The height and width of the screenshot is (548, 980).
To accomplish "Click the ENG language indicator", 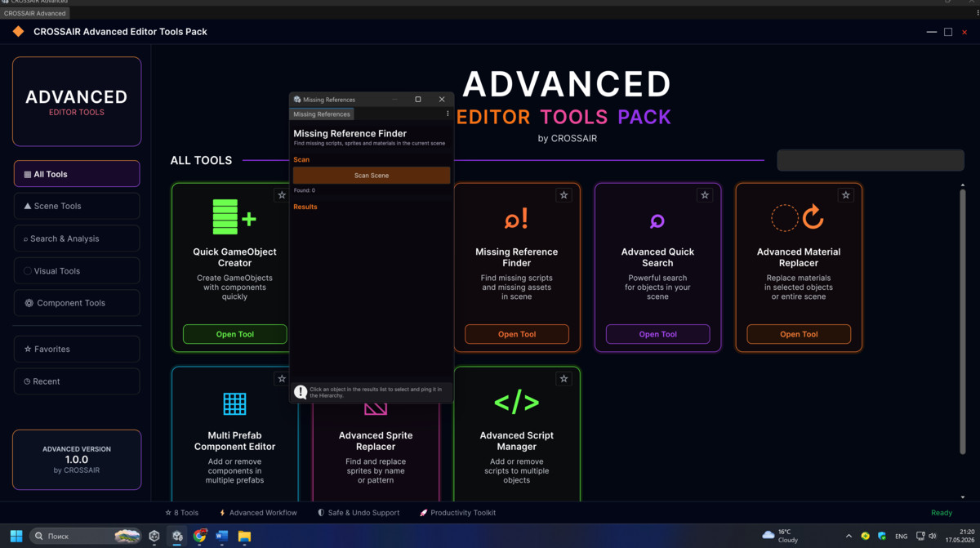I will tap(902, 537).
